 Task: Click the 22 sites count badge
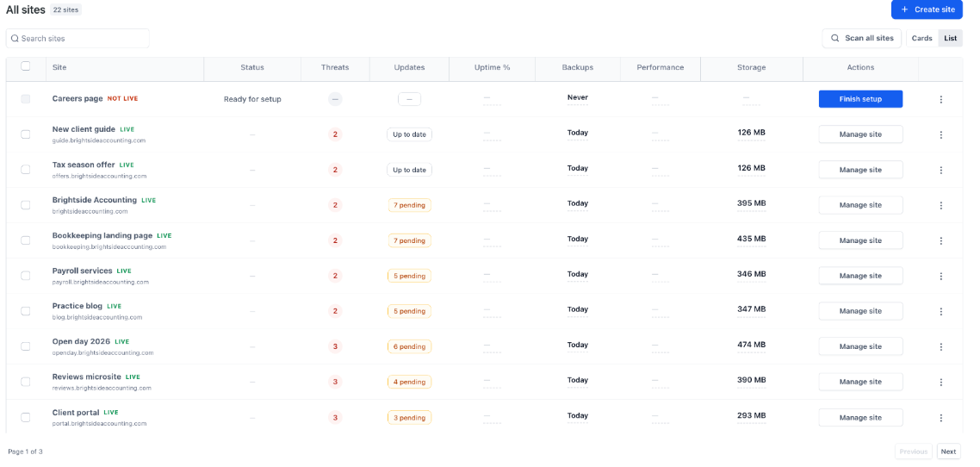pyautogui.click(x=65, y=10)
